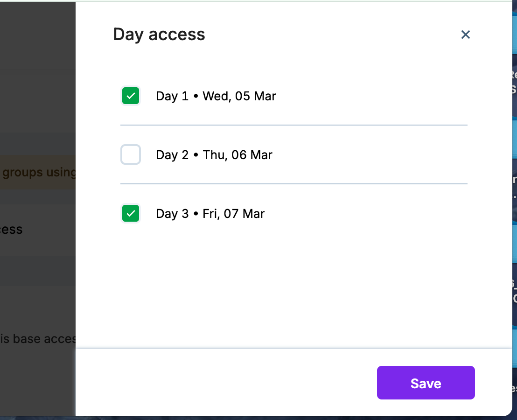Click the highlighted "groups using" background banner
This screenshot has width=517, height=420.
tap(39, 172)
